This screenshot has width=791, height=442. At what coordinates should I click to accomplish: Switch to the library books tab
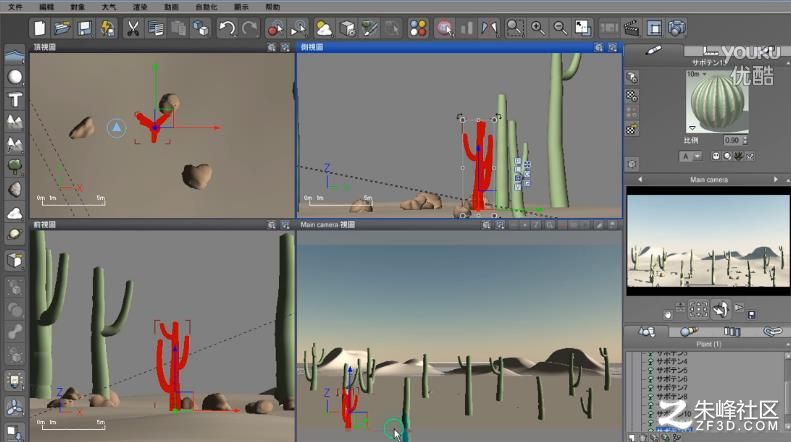(x=731, y=332)
